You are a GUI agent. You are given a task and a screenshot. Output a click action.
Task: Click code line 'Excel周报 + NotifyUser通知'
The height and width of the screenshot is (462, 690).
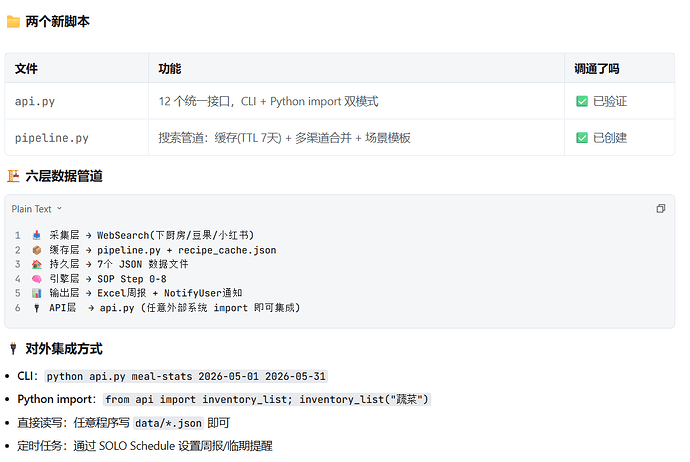point(169,293)
